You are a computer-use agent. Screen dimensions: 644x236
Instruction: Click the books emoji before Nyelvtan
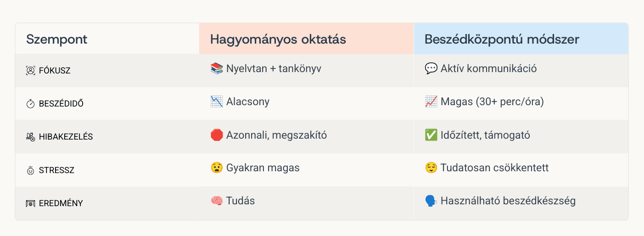point(216,69)
